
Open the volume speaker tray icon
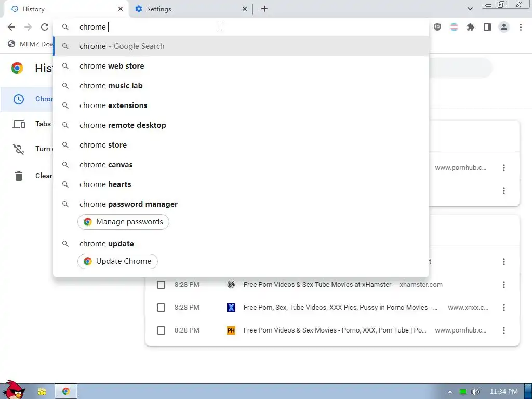click(475, 392)
